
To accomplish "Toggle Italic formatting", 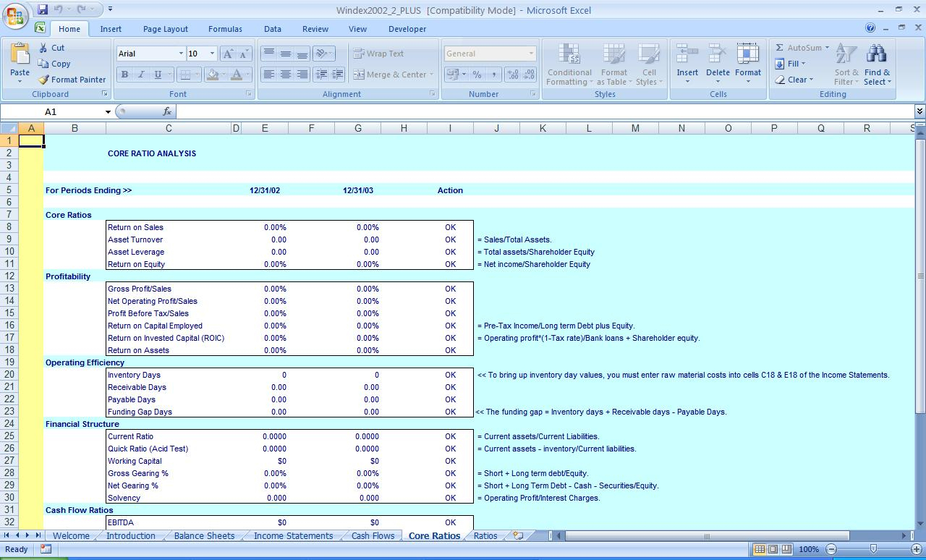I will [141, 75].
